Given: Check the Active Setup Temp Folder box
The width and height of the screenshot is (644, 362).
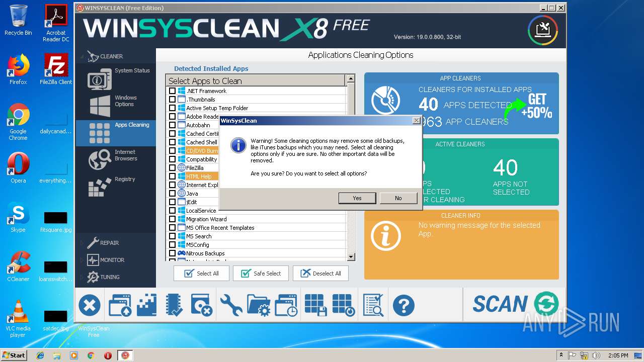Looking at the screenshot, I should point(172,108).
